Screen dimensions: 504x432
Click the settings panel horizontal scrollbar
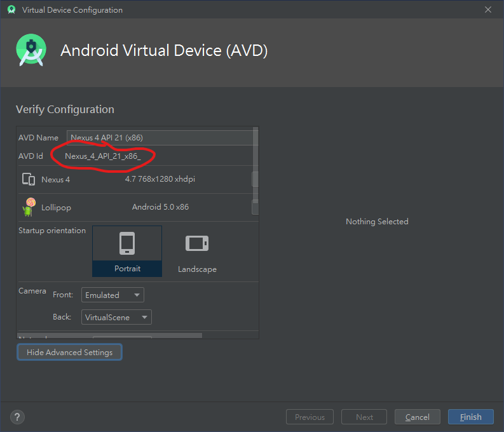pyautogui.click(x=109, y=335)
